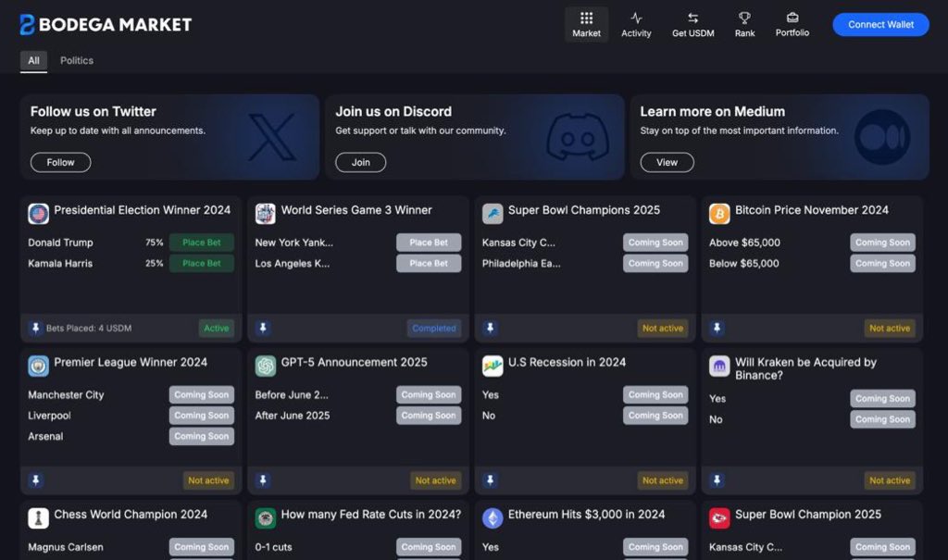Open How many Fed Rate Cuts title
This screenshot has height=560, width=948.
[x=370, y=515]
